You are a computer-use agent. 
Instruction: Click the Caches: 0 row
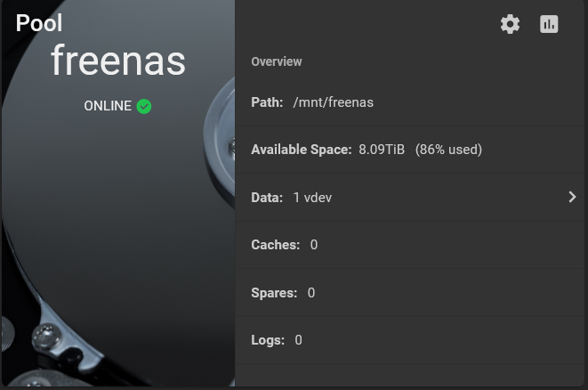[409, 245]
